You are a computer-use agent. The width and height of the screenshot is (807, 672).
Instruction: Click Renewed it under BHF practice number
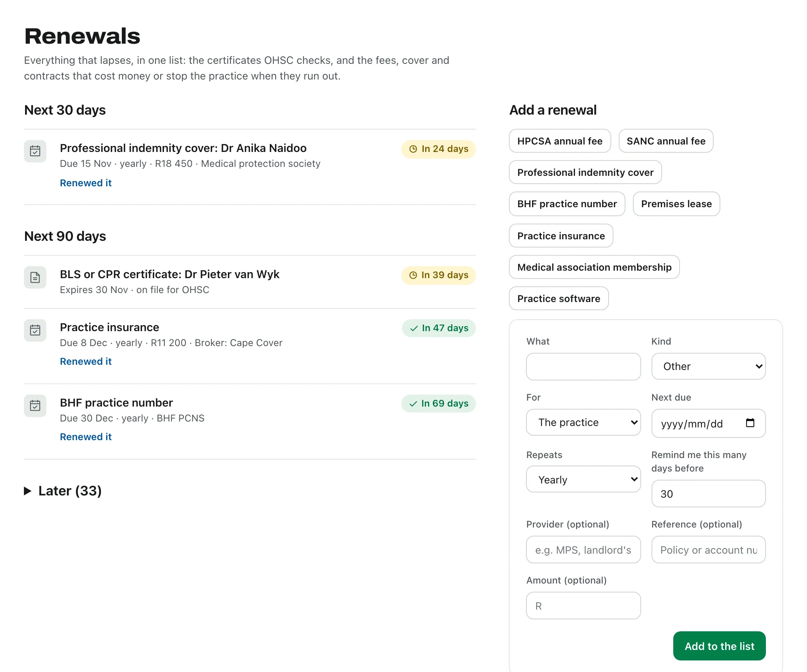click(86, 437)
